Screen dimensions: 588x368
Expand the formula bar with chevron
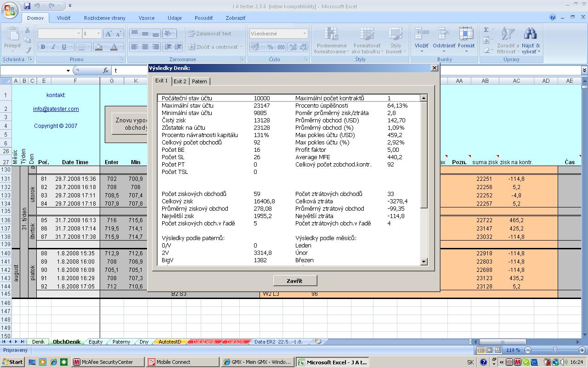584,70
